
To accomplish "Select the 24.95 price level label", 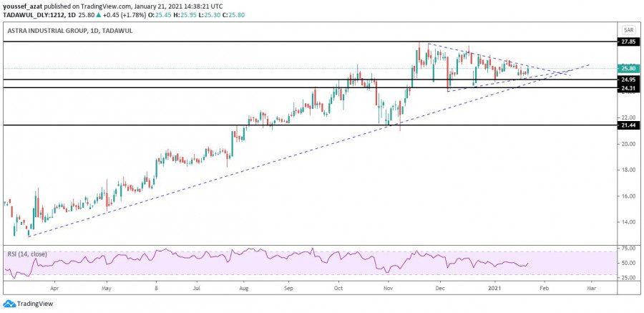I will [x=628, y=80].
